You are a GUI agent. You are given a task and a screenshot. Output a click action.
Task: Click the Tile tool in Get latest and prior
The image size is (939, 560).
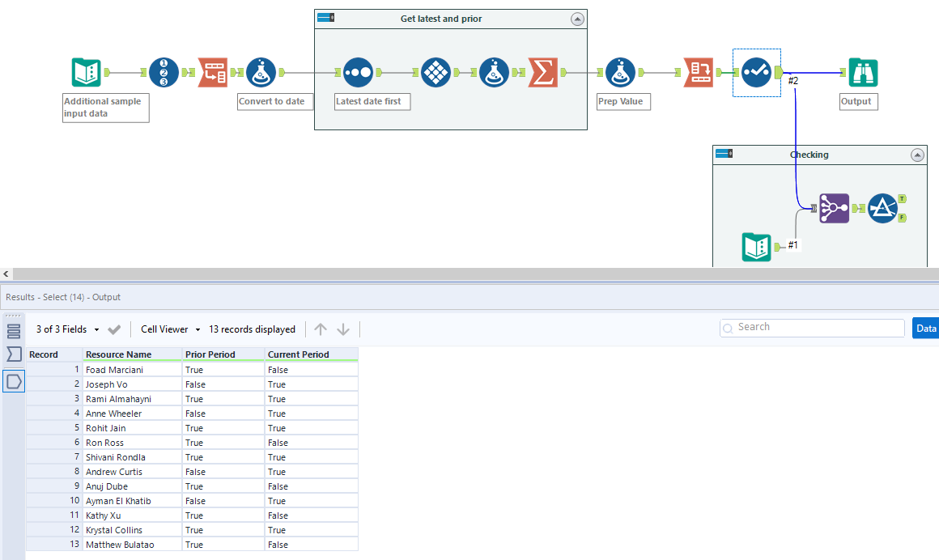click(436, 73)
